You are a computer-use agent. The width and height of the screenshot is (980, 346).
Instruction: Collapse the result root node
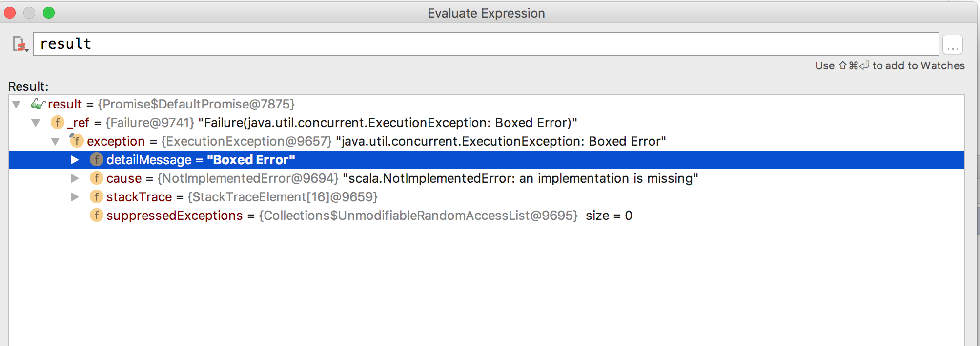[17, 104]
